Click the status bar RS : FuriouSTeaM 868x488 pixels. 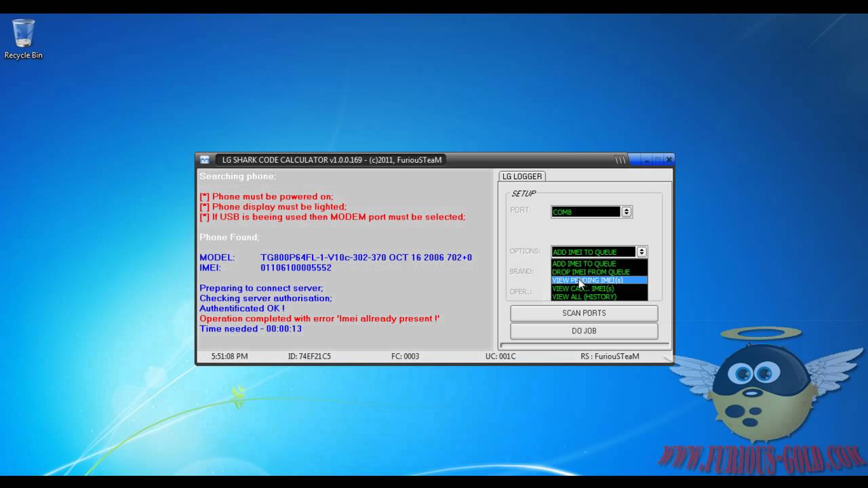click(610, 357)
